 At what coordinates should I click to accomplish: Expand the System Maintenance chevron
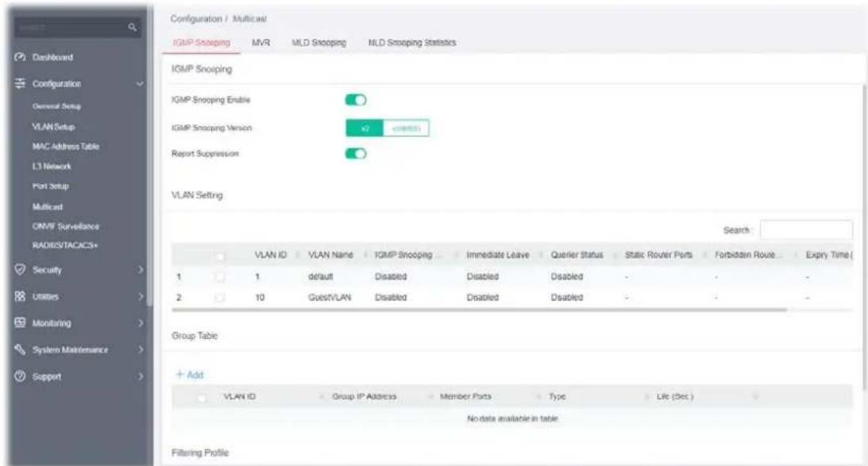coord(141,350)
